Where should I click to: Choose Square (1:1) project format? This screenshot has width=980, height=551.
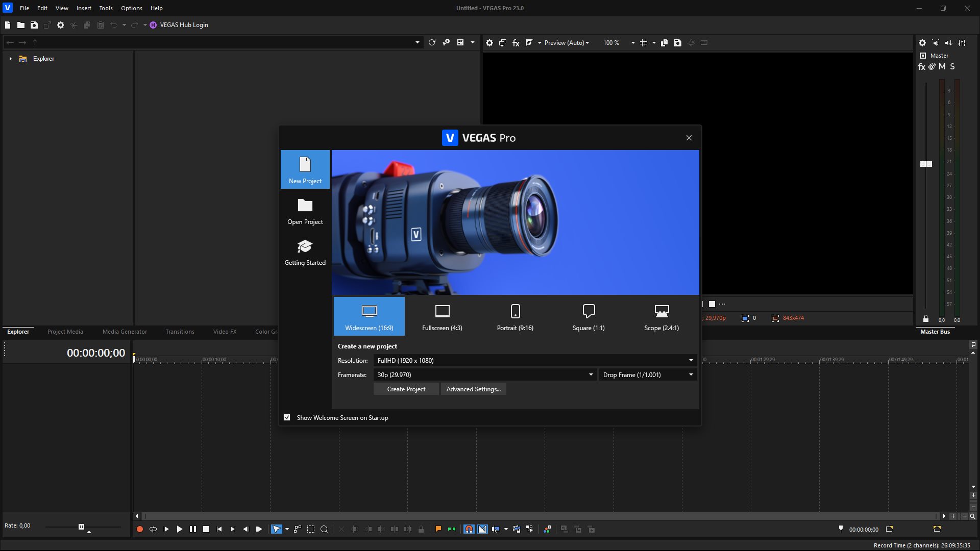pyautogui.click(x=588, y=316)
